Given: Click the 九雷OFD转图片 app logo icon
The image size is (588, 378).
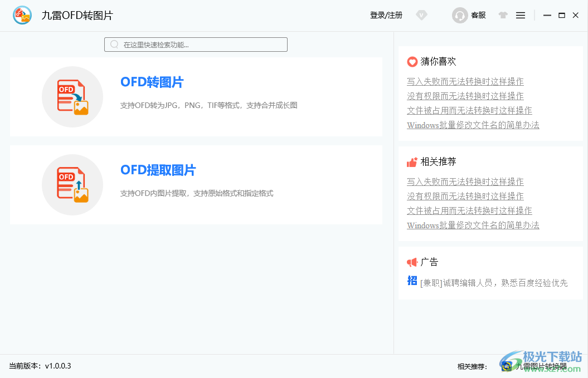Looking at the screenshot, I should click(x=22, y=16).
